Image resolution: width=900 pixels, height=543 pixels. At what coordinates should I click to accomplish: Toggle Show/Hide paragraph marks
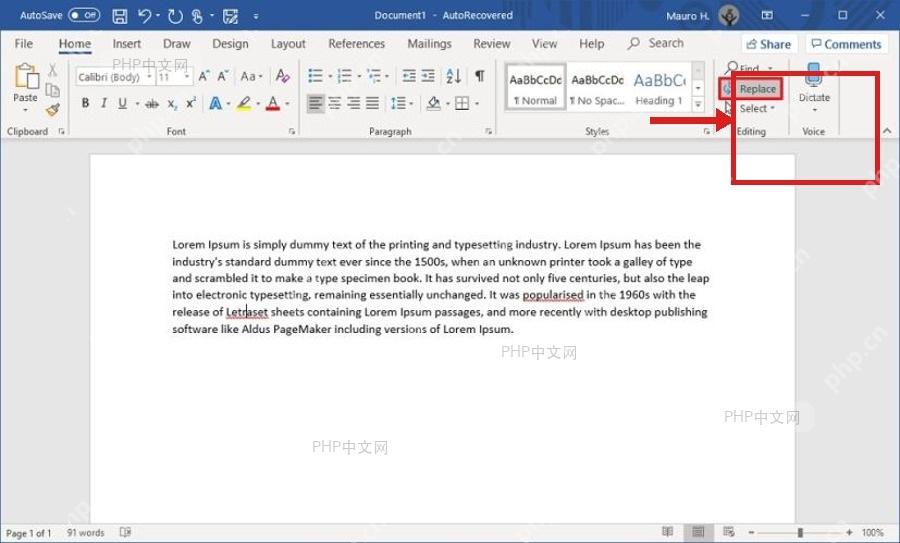[x=480, y=76]
